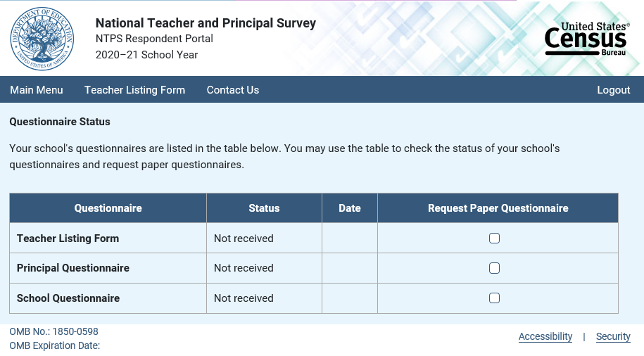This screenshot has height=356, width=644.
Task: Click the Status column header
Action: (x=264, y=208)
